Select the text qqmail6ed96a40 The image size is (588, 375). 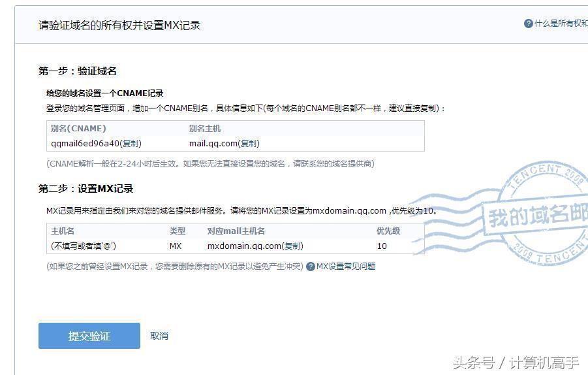tap(85, 143)
